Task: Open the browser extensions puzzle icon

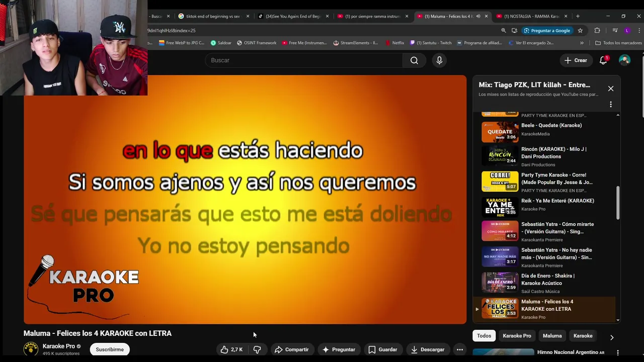Action: click(597, 31)
